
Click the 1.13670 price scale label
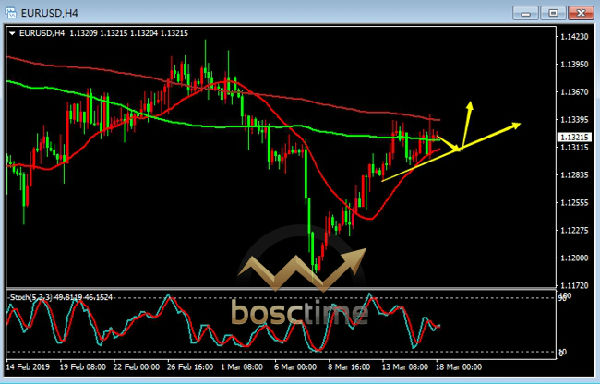tap(574, 92)
